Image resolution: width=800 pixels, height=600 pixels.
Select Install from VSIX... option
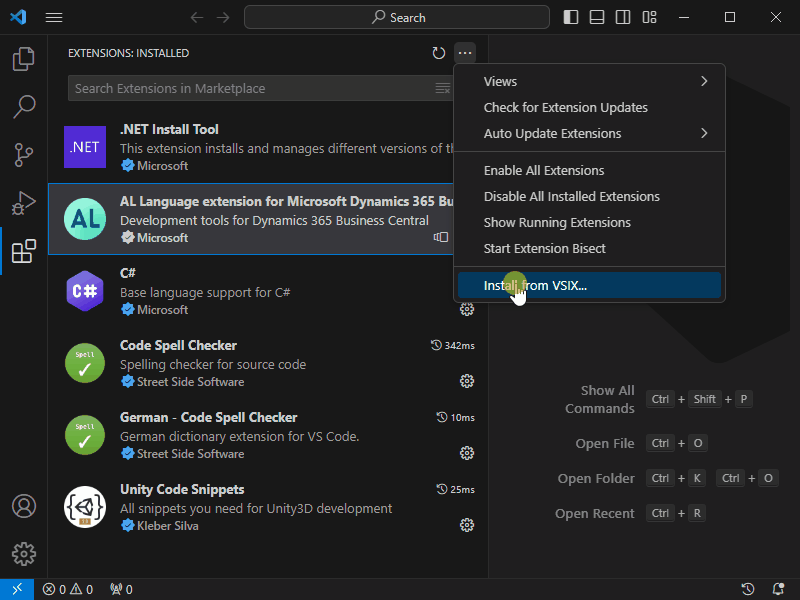pyautogui.click(x=589, y=285)
